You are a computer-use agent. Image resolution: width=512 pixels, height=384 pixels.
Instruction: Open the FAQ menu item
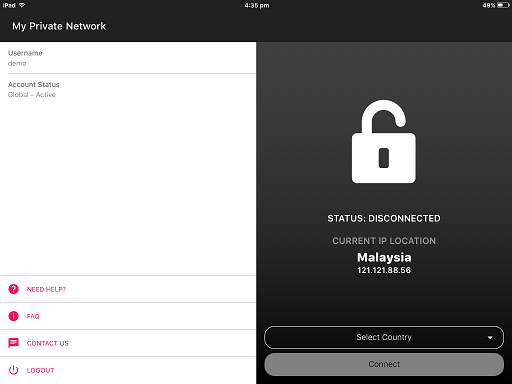point(128,316)
